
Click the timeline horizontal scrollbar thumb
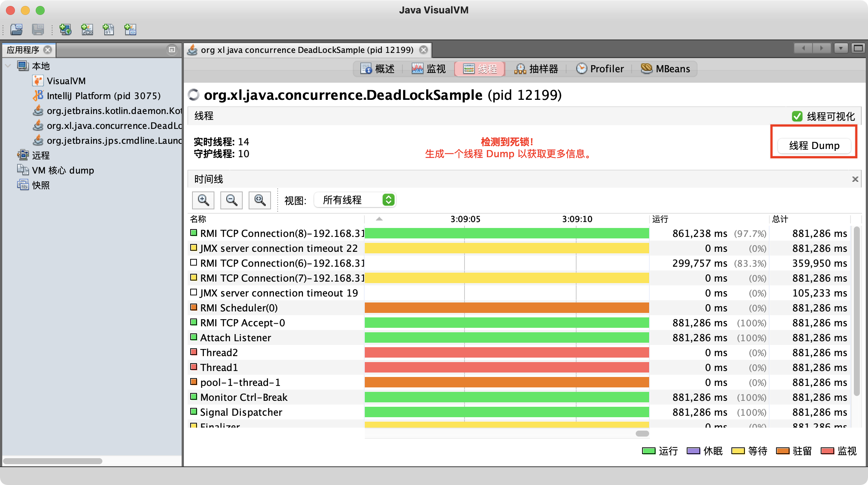(642, 434)
